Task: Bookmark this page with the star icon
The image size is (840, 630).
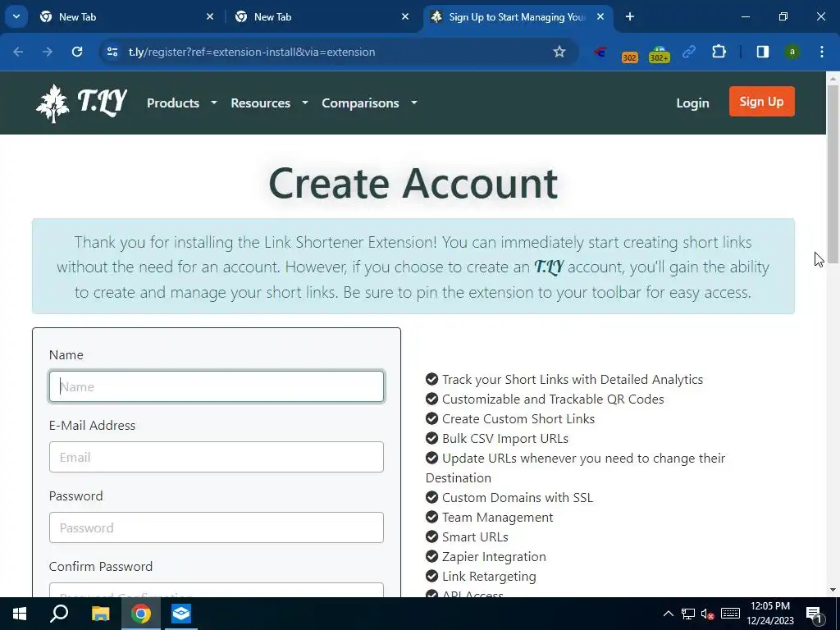Action: pos(559,52)
